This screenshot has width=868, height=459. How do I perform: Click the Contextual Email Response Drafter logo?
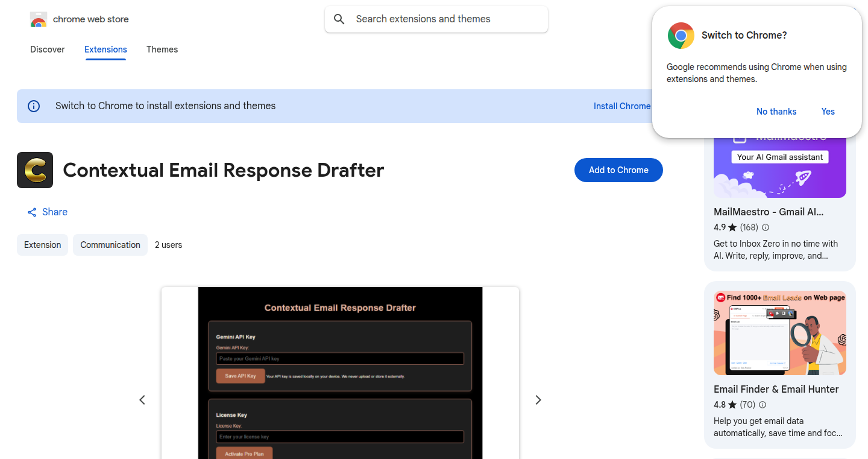(35, 170)
